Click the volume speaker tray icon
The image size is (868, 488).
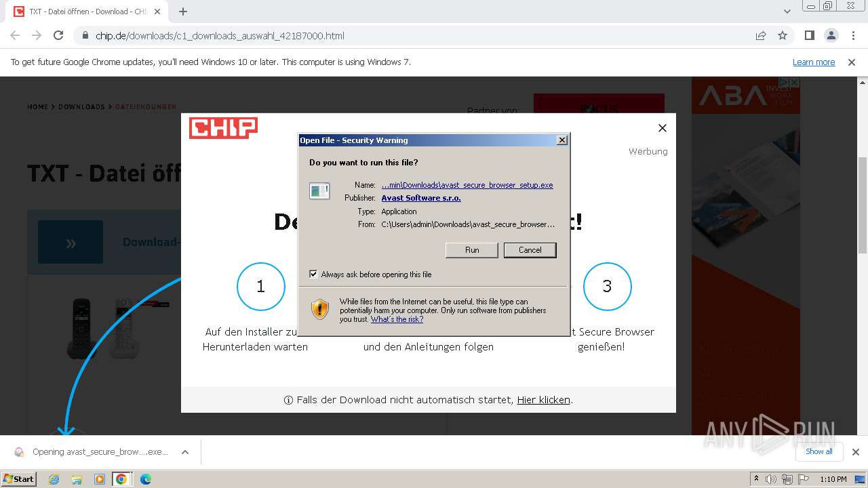pyautogui.click(x=771, y=479)
